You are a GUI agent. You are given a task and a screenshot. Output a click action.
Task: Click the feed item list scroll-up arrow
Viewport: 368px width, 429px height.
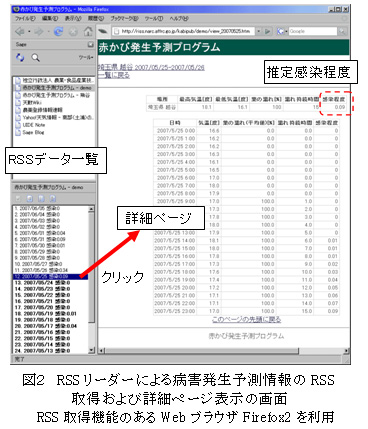[x=92, y=209]
